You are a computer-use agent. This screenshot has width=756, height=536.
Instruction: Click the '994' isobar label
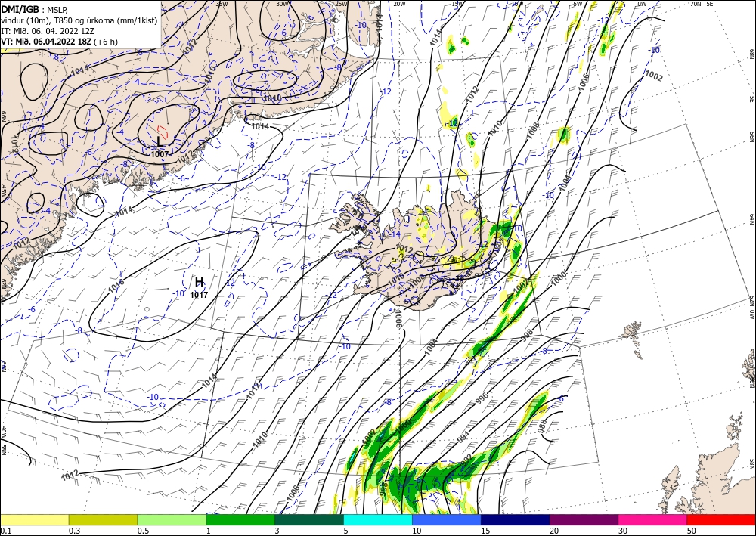pyautogui.click(x=463, y=437)
